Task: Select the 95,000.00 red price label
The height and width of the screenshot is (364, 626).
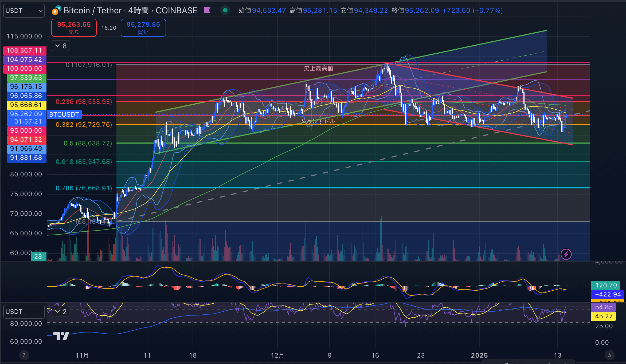Action: [x=26, y=130]
